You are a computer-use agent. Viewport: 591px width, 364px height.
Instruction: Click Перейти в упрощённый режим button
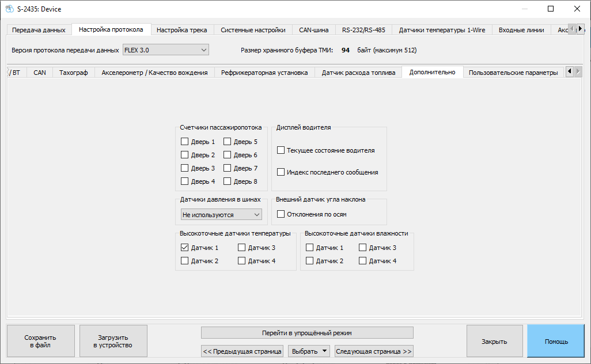(x=307, y=333)
